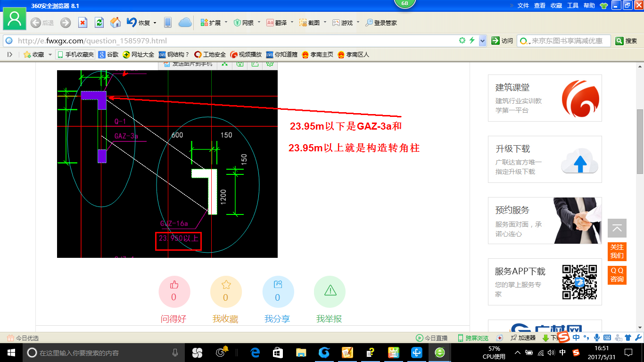Open the mobile phone toolbar icon
The height and width of the screenshot is (362, 644).
tap(167, 23)
